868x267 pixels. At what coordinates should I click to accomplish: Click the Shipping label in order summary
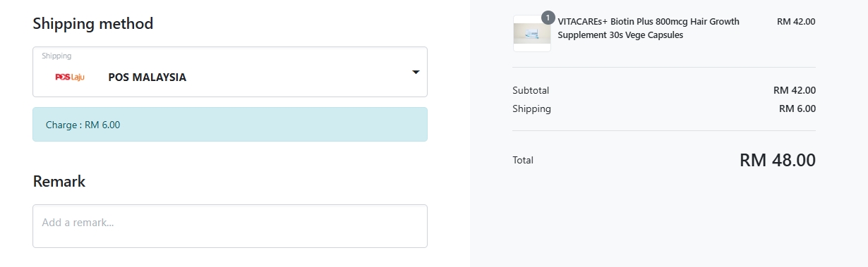pos(531,108)
